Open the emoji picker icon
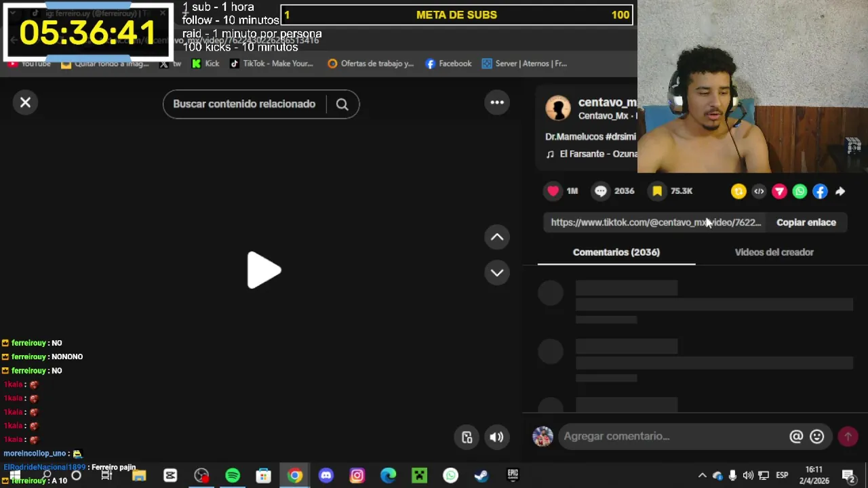The width and height of the screenshot is (868, 488). (817, 436)
